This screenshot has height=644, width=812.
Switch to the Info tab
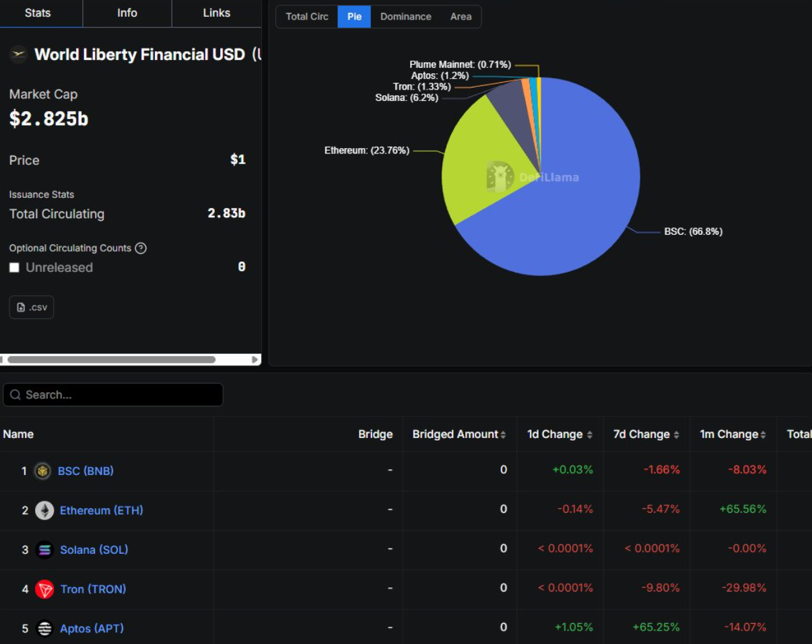(x=127, y=13)
